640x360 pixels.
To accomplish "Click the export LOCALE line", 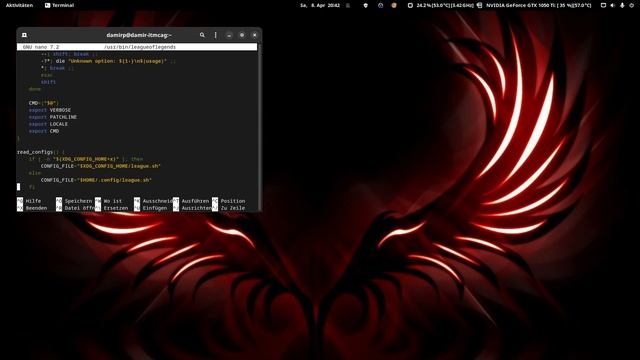I will point(48,124).
